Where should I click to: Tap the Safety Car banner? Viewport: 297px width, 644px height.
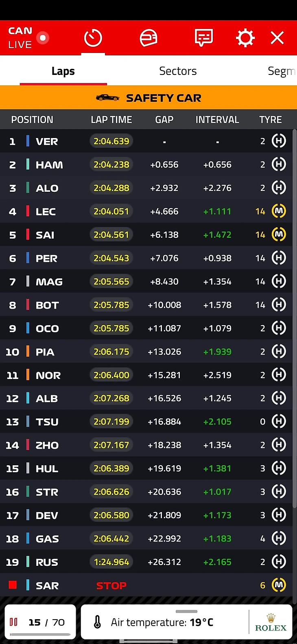pos(148,98)
